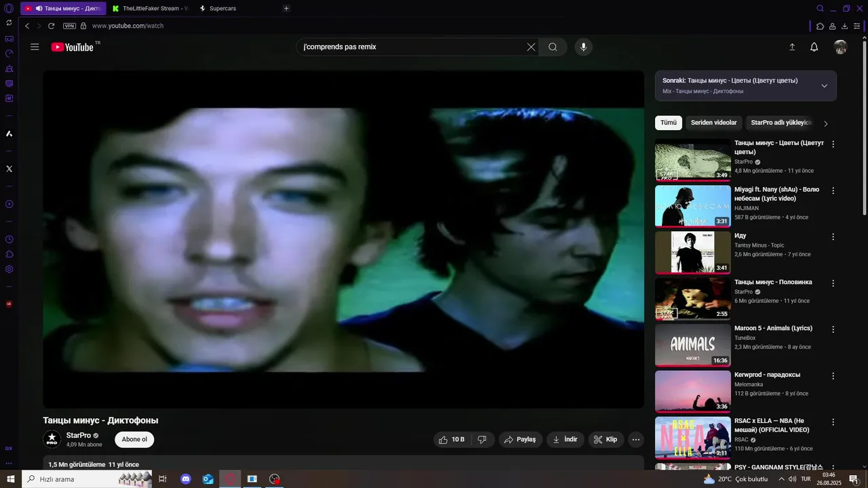
Task: Open options for Танцы минус - Половинка
Action: (833, 283)
